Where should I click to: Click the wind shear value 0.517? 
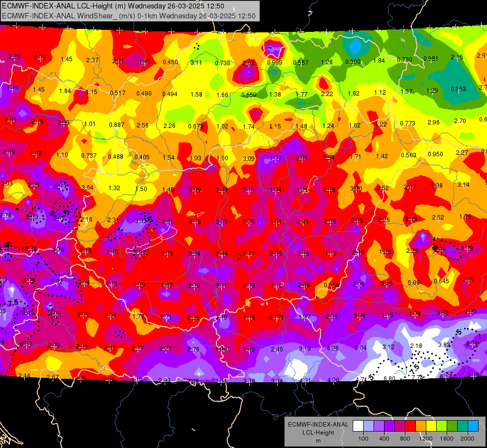click(x=118, y=93)
